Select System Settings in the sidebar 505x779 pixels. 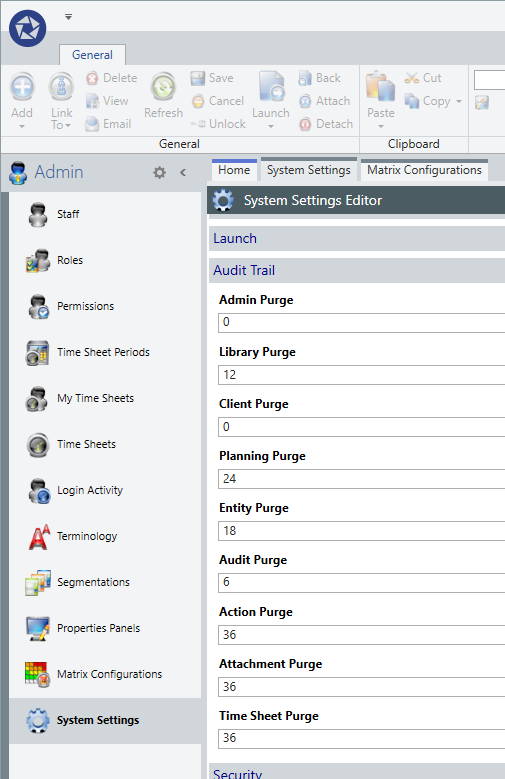click(105, 720)
